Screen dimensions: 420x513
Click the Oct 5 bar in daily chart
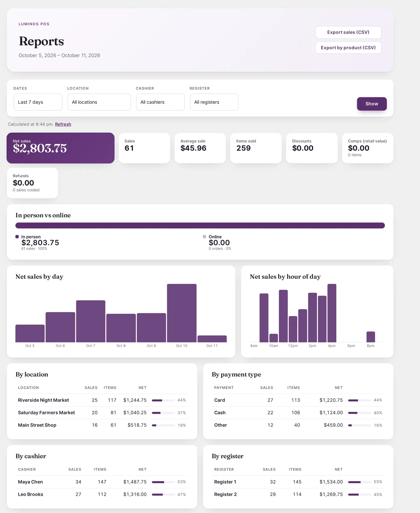30,333
